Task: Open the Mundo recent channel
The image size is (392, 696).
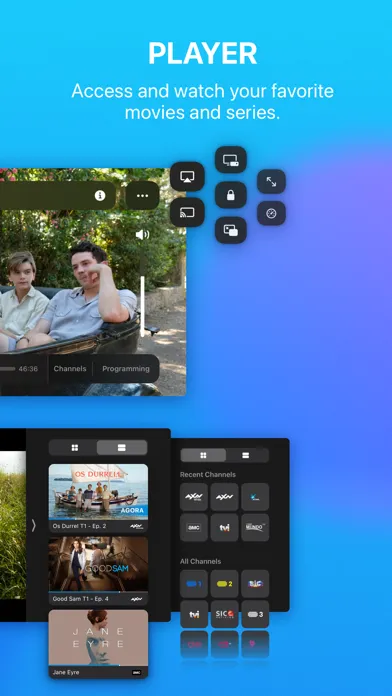Action: coord(255,527)
